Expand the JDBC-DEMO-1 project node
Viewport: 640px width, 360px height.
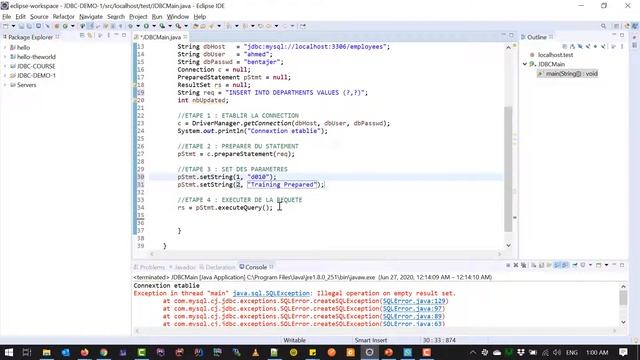5,76
